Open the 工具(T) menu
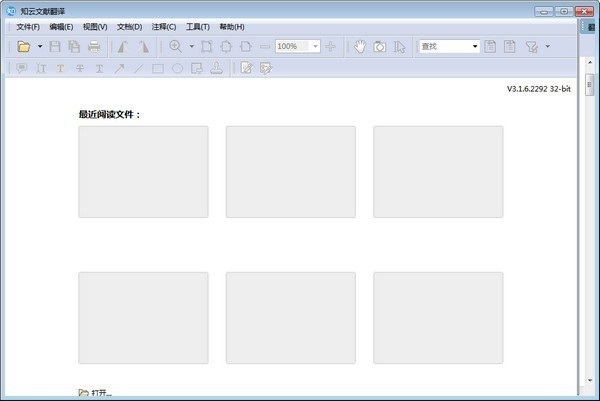Image resolution: width=600 pixels, height=401 pixels. tap(197, 26)
